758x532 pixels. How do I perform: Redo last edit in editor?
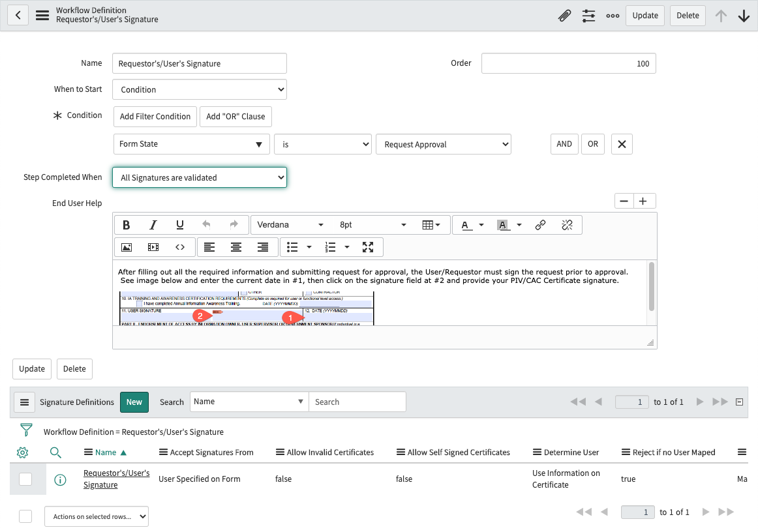pos(234,225)
